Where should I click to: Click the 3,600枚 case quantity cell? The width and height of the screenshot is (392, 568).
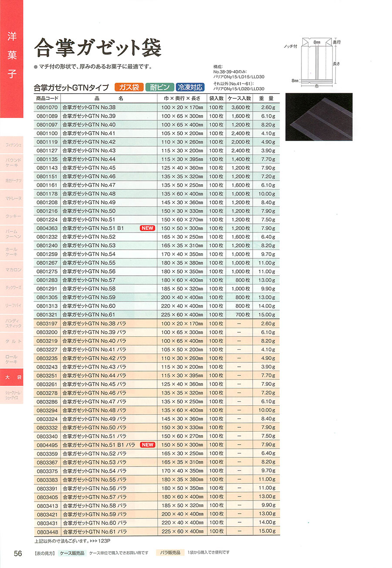[x=240, y=107]
